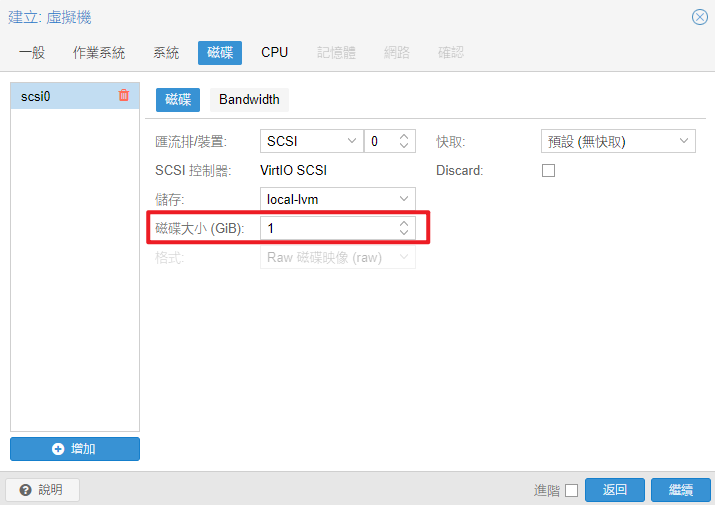This screenshot has width=715, height=505.
Task: Toggle the Discard checkbox
Action: point(548,171)
